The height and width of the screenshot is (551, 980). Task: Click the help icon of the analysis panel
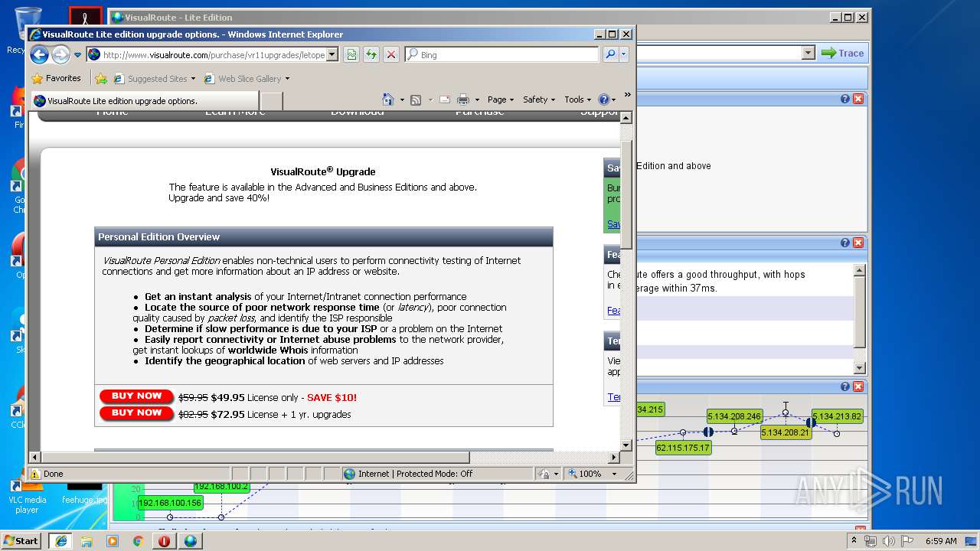845,243
